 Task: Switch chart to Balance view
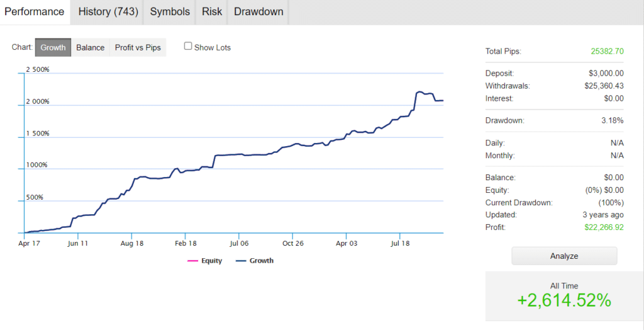point(90,47)
